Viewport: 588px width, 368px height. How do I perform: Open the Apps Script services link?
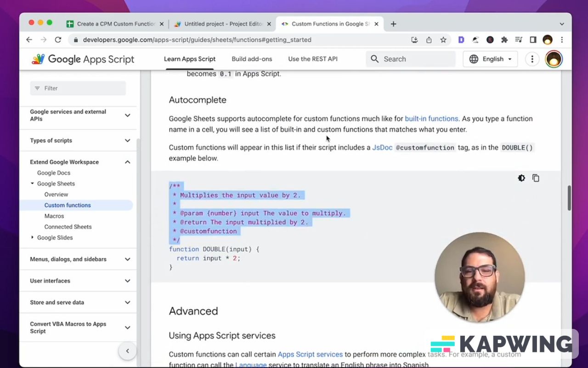pos(310,355)
